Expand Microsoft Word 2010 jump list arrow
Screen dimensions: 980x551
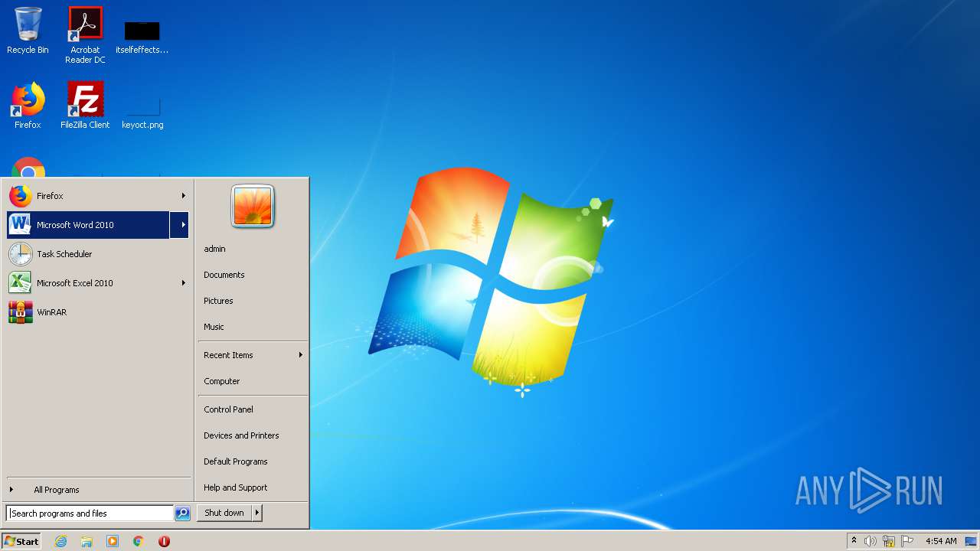coord(179,225)
